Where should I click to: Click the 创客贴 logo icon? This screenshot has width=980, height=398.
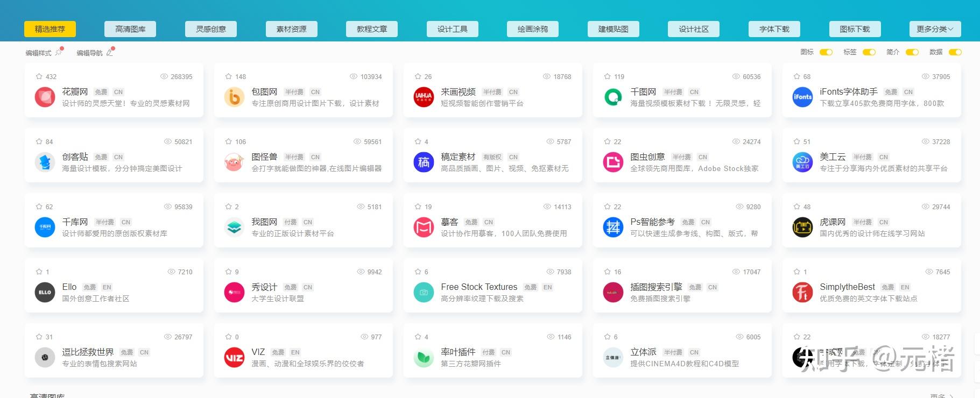[x=45, y=162]
